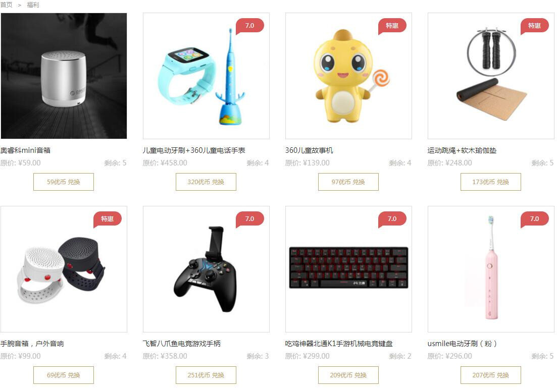
Task: Open the wrist speaker product image
Action: pos(64,269)
